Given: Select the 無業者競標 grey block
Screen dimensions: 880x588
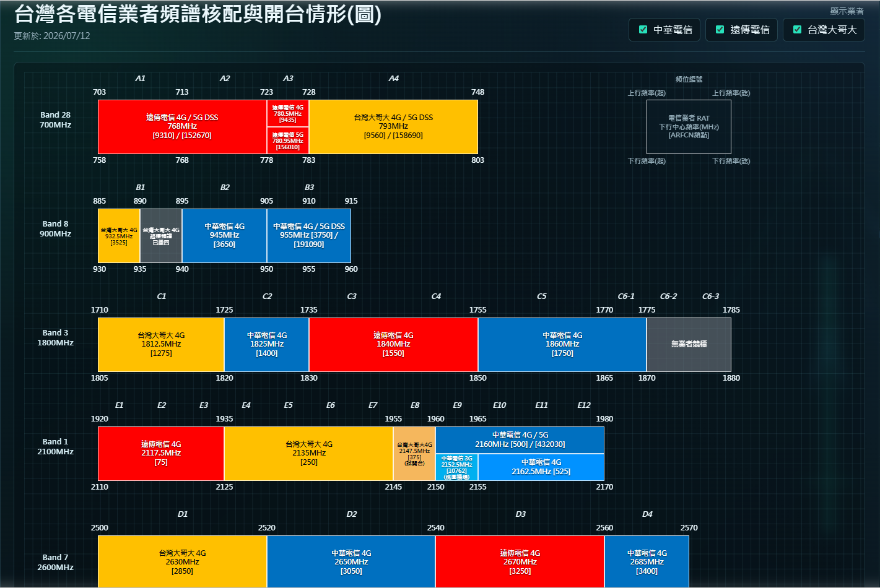Looking at the screenshot, I should [689, 345].
